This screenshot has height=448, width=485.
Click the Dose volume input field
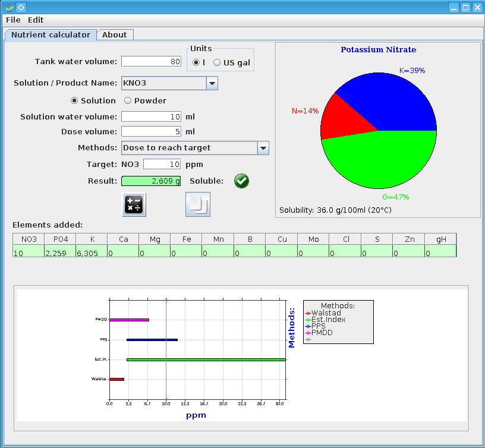(x=152, y=131)
